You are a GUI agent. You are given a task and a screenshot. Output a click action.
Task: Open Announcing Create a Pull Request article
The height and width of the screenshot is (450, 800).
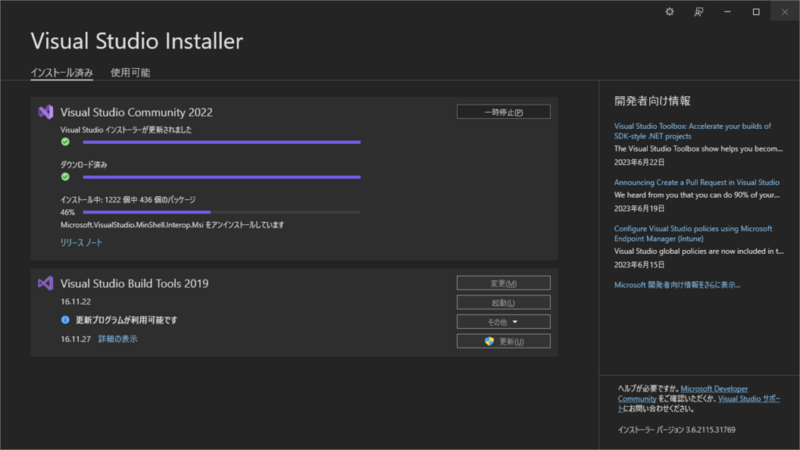(696, 182)
